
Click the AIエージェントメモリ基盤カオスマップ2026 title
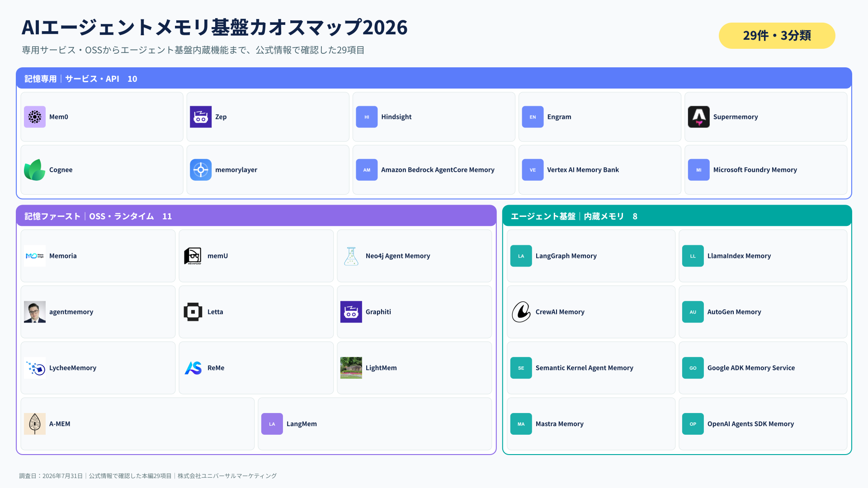point(215,27)
